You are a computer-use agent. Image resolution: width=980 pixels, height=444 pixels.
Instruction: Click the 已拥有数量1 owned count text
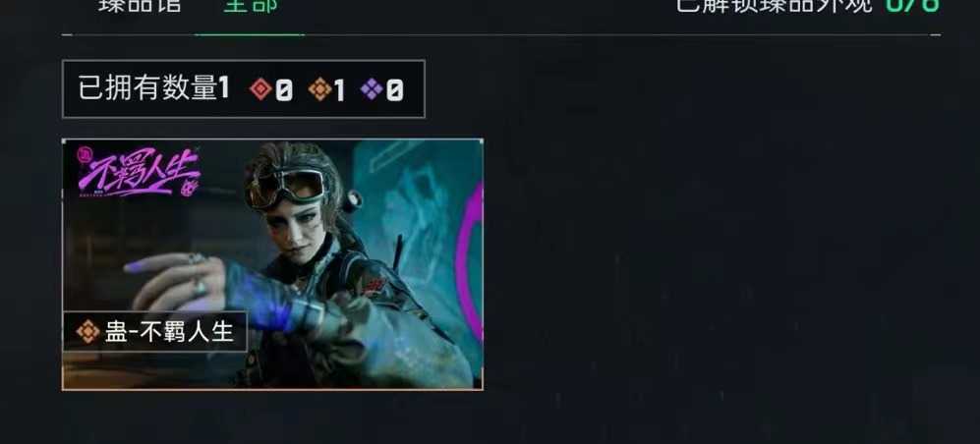point(153,89)
